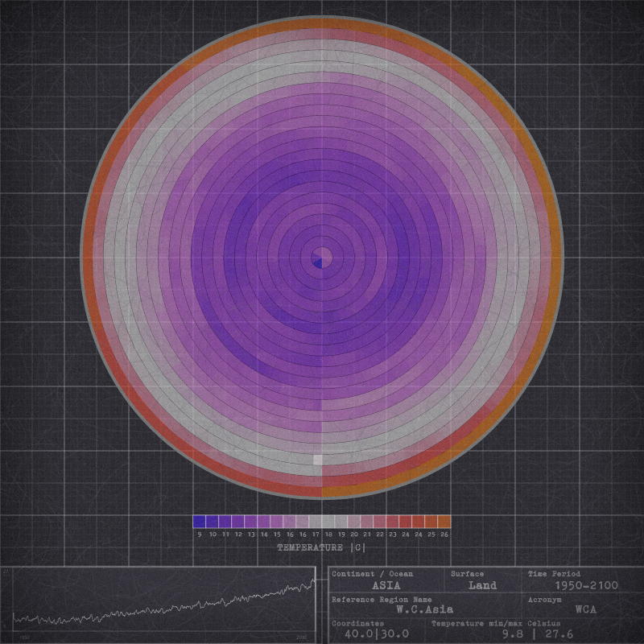
Task: Click the legend swatch above number 20
Action: 354,522
